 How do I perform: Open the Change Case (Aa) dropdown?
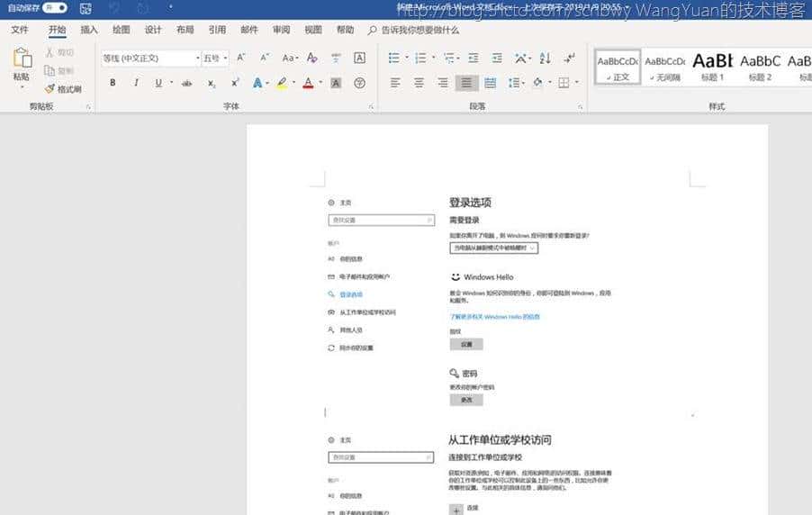(x=290, y=58)
